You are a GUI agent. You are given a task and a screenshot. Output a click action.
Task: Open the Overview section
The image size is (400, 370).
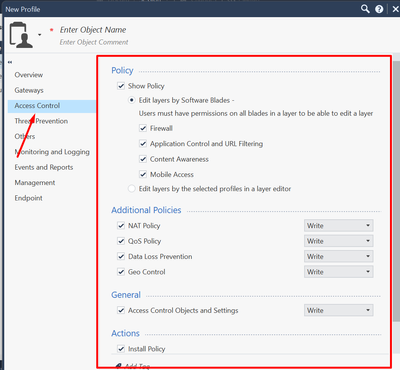click(29, 75)
